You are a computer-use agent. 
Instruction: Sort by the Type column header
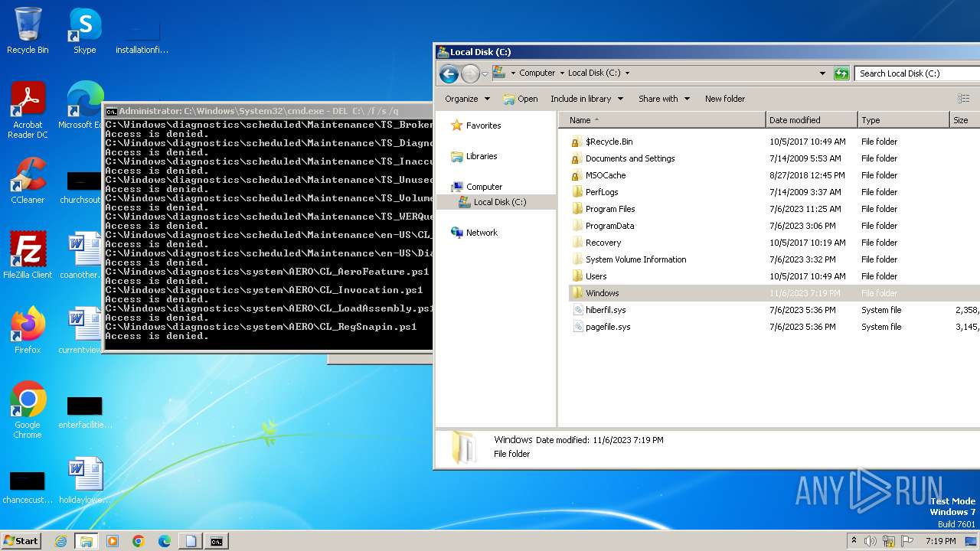(x=903, y=120)
